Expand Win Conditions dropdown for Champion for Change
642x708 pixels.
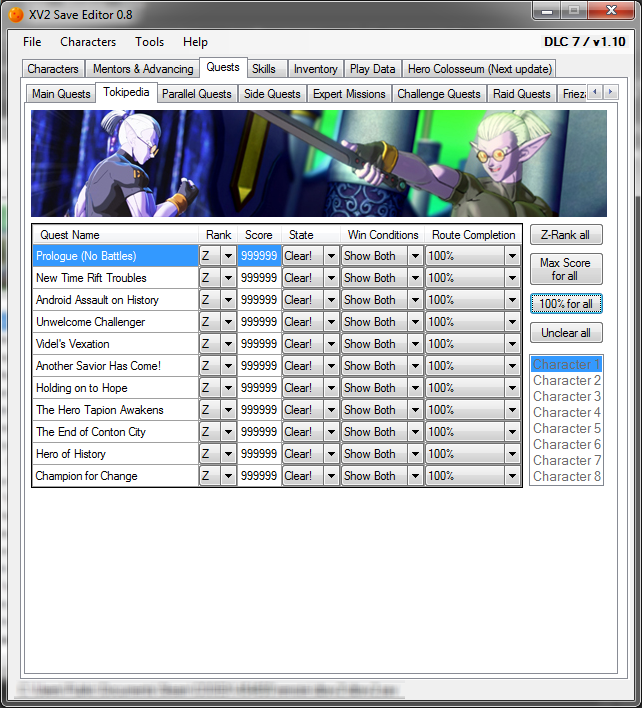pos(415,476)
